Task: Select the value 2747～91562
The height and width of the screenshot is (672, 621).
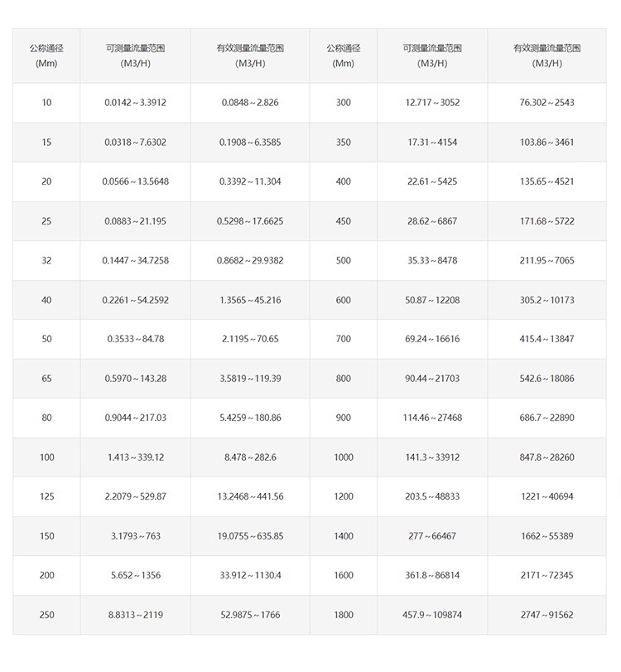Action: click(x=546, y=615)
